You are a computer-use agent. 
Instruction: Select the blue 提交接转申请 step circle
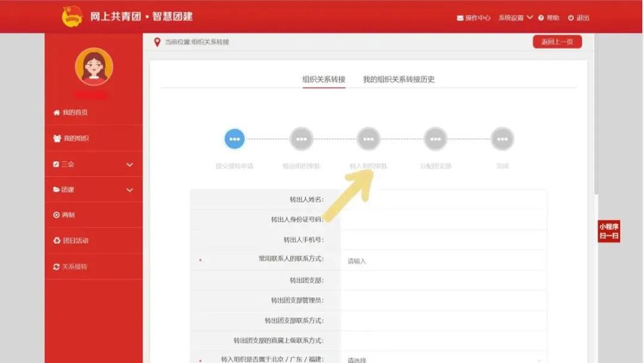pos(234,139)
